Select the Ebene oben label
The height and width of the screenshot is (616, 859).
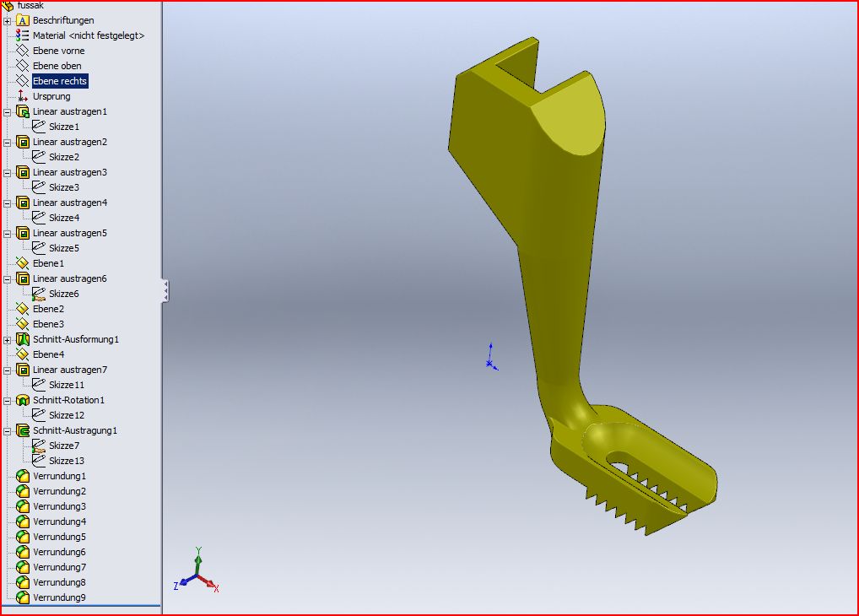click(57, 66)
